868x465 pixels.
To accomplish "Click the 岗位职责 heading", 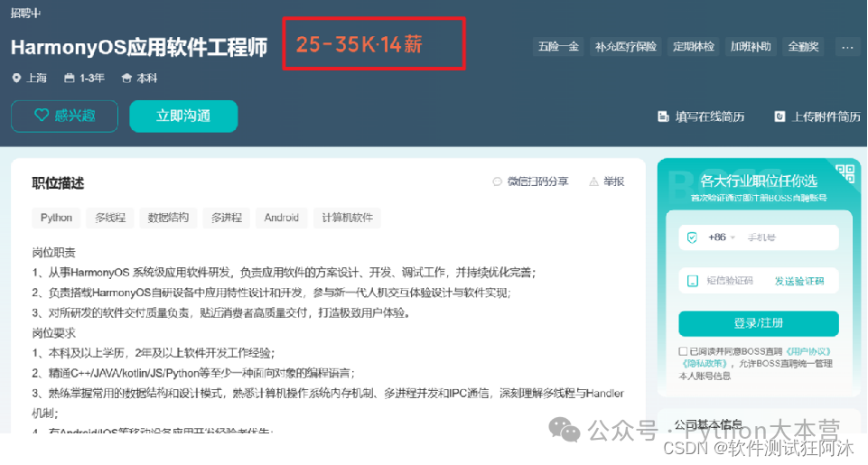I will [x=53, y=253].
